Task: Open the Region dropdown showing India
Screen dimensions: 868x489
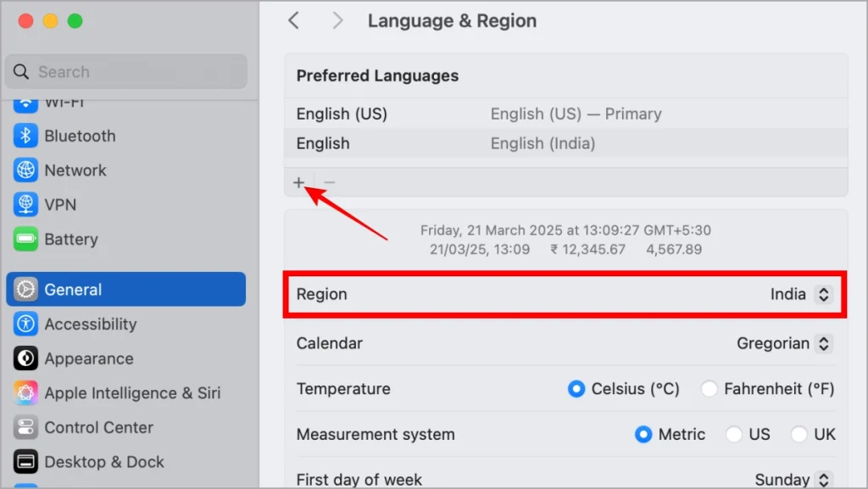Action: click(800, 294)
